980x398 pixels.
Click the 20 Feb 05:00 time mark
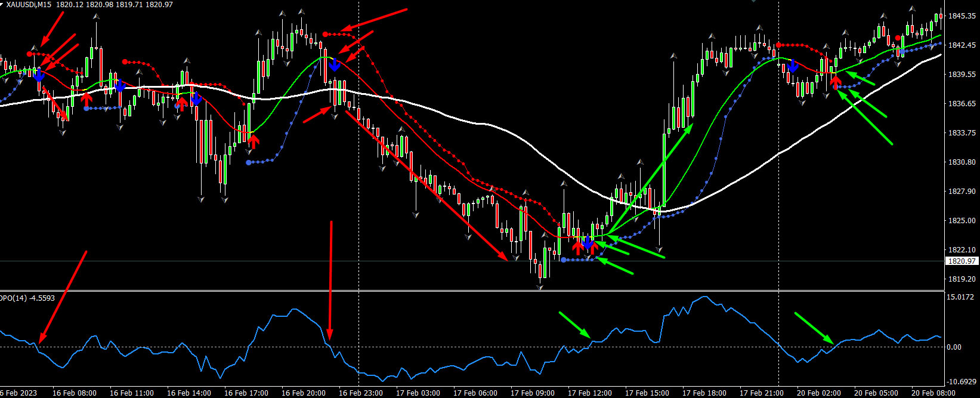tap(876, 393)
